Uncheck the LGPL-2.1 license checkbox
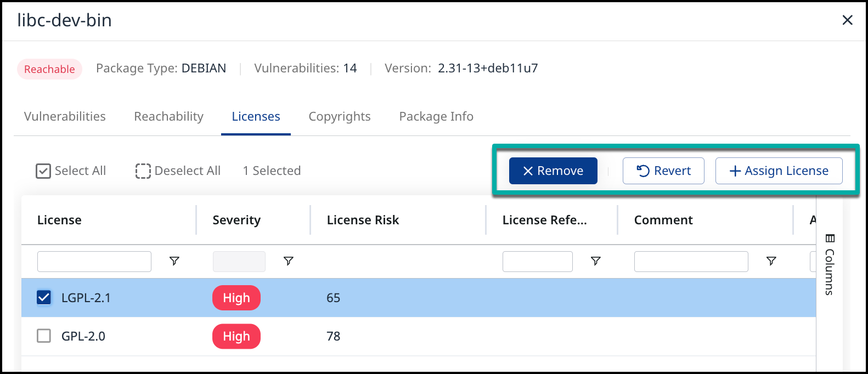This screenshot has width=868, height=374. point(44,298)
